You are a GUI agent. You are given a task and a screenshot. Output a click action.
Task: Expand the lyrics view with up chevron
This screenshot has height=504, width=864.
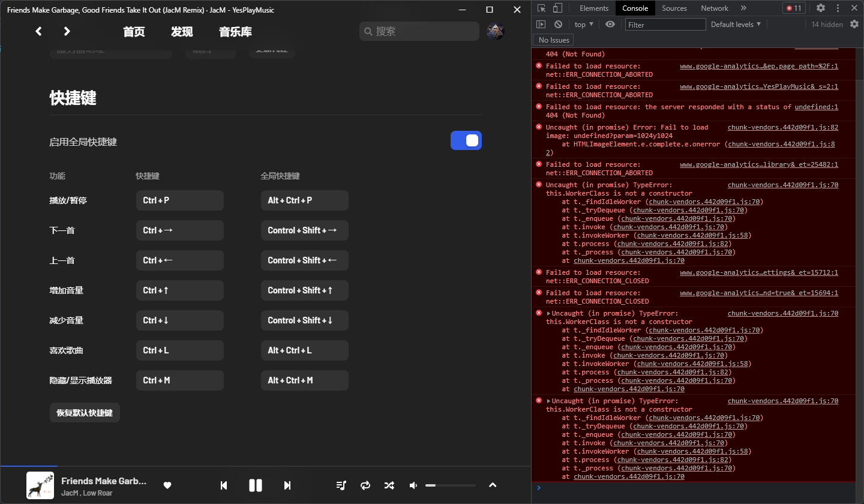(493, 485)
